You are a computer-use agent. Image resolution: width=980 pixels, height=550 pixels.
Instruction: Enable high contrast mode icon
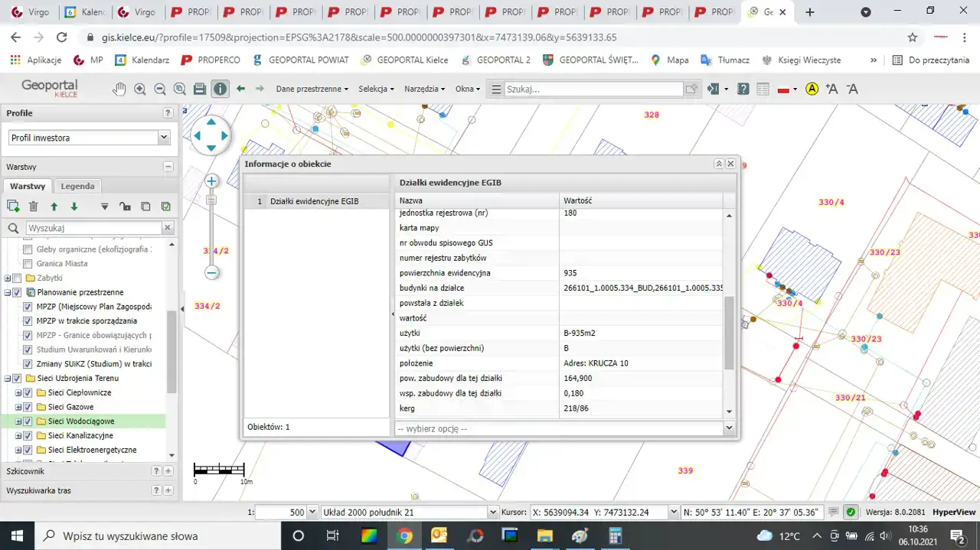[812, 89]
